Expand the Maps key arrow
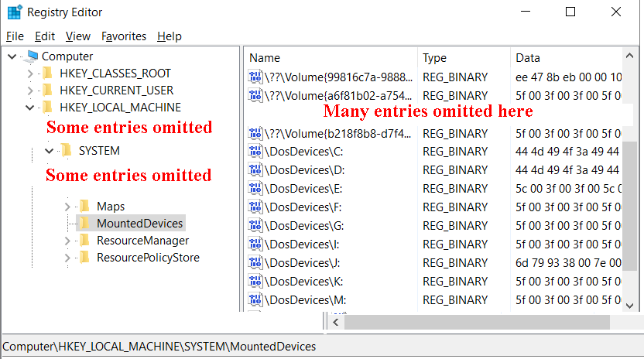 pos(67,207)
